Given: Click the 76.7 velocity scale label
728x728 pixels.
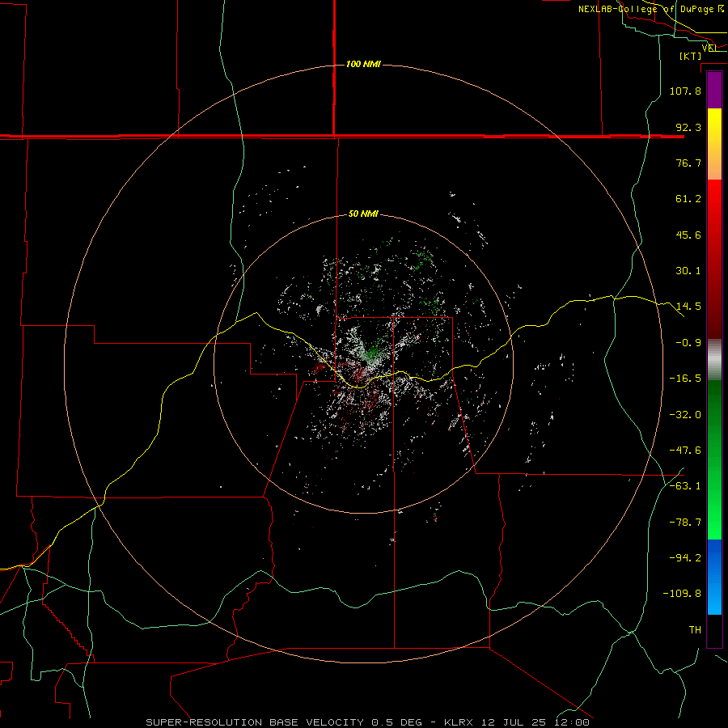Looking at the screenshot, I should (688, 163).
